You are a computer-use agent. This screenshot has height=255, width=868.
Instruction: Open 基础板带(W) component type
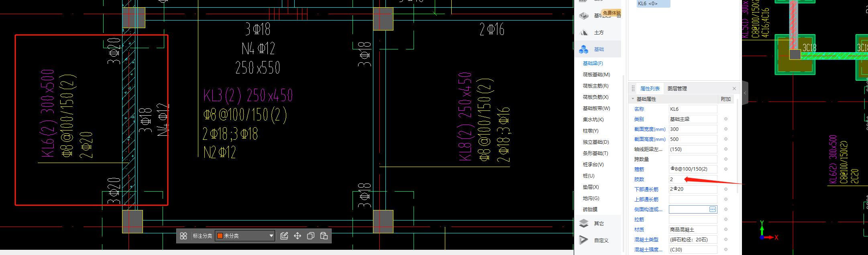pyautogui.click(x=597, y=108)
